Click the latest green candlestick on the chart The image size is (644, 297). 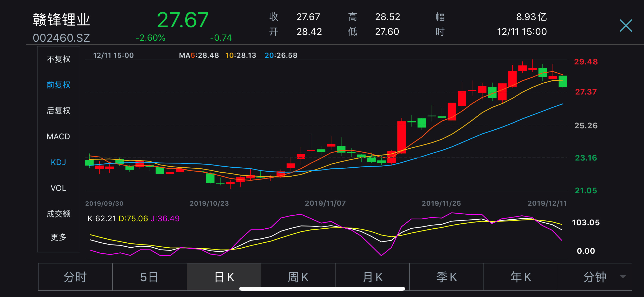[563, 81]
